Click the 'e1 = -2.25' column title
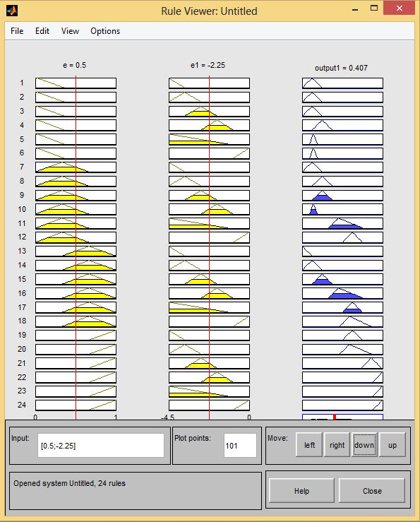 [208, 65]
